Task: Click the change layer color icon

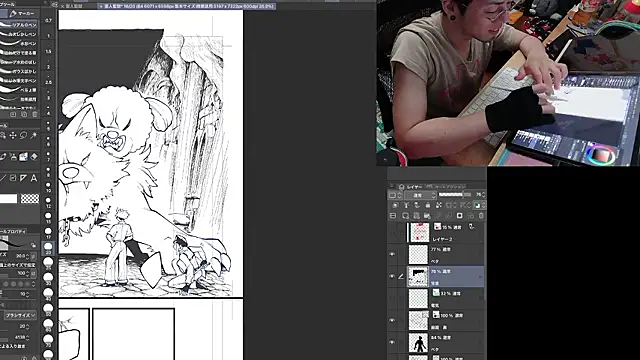Action: [477, 205]
